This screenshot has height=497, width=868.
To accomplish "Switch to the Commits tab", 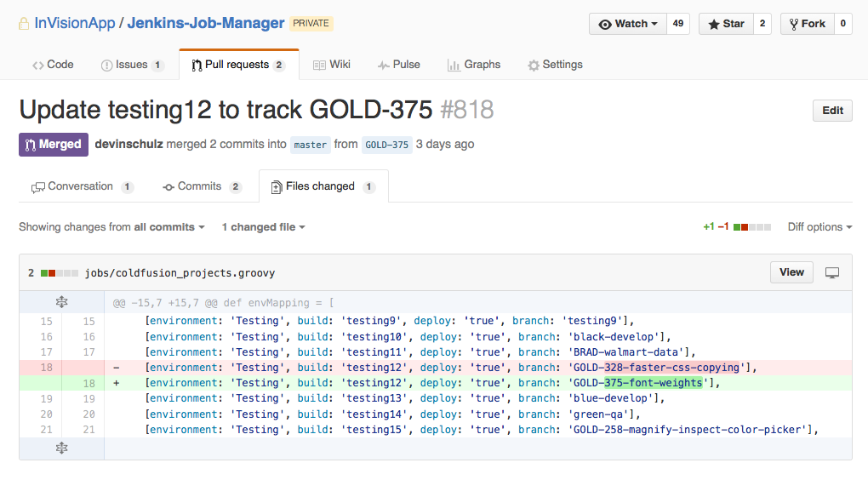I will [202, 186].
